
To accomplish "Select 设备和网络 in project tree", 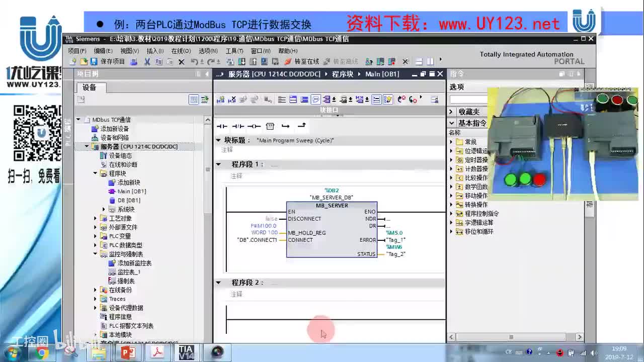I will tap(114, 138).
